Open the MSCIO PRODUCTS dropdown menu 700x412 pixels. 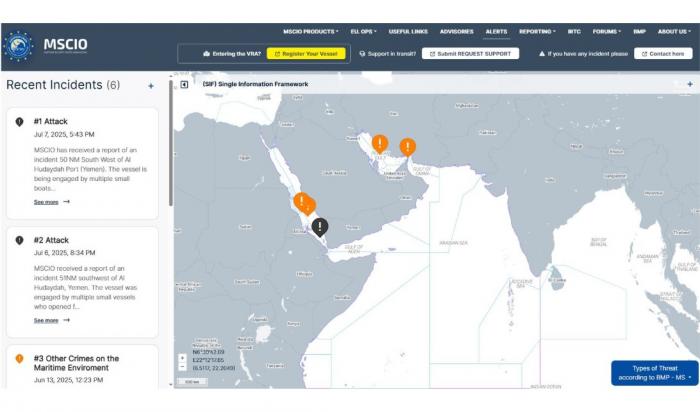(x=311, y=32)
